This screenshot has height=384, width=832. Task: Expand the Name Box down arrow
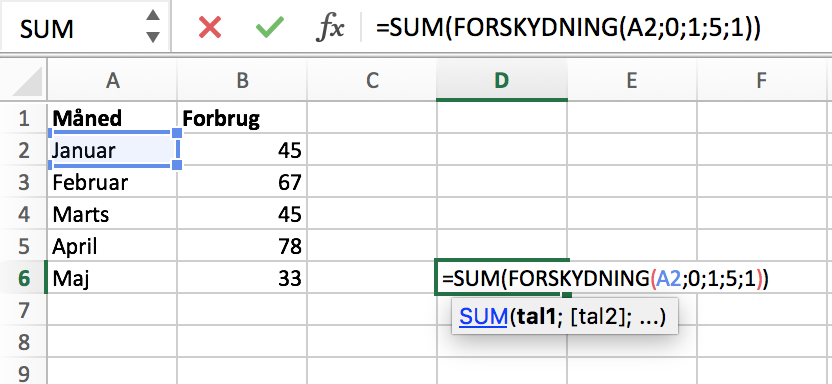(x=153, y=37)
